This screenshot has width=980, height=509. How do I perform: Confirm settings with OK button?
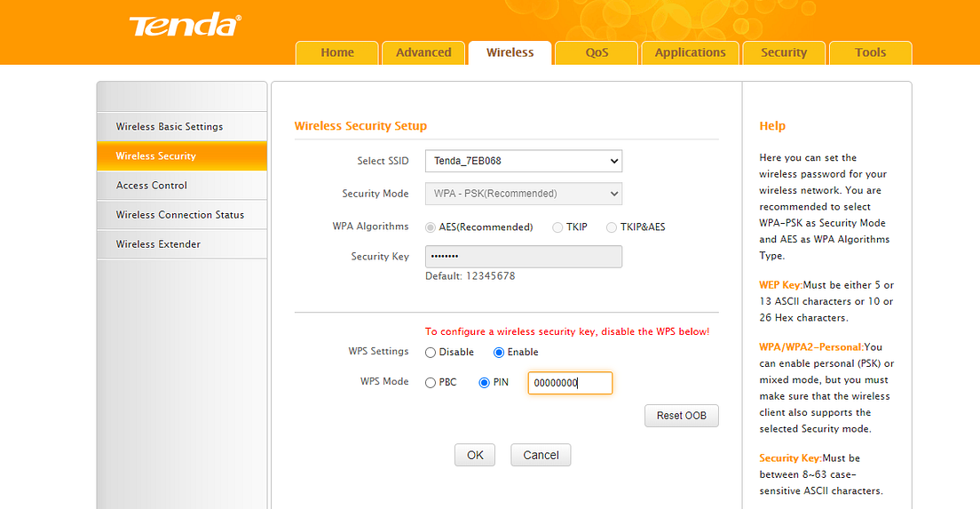(475, 455)
